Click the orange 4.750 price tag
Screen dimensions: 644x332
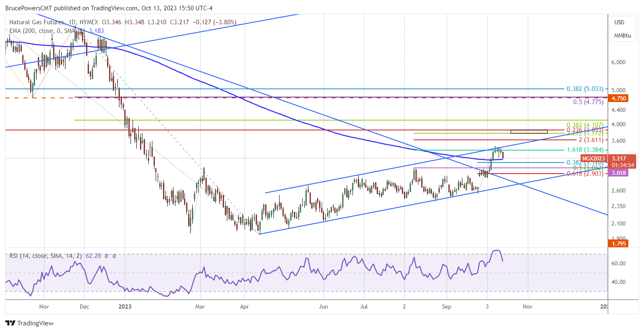click(x=619, y=98)
